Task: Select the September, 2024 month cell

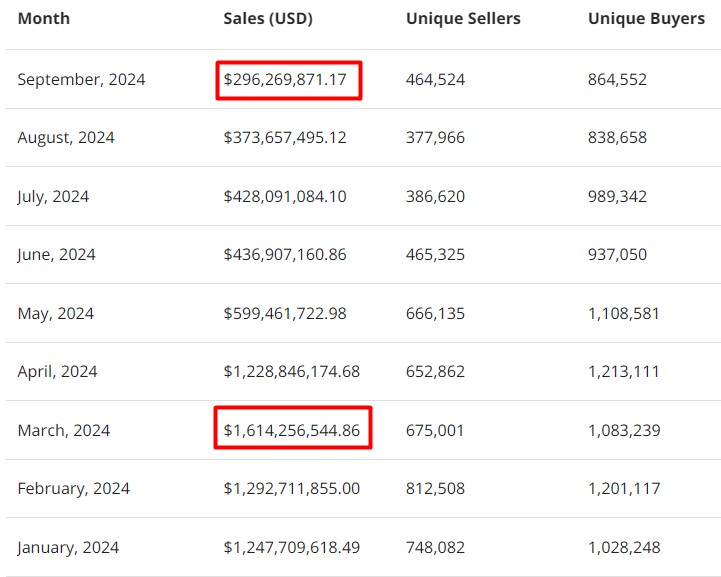Action: click(81, 80)
